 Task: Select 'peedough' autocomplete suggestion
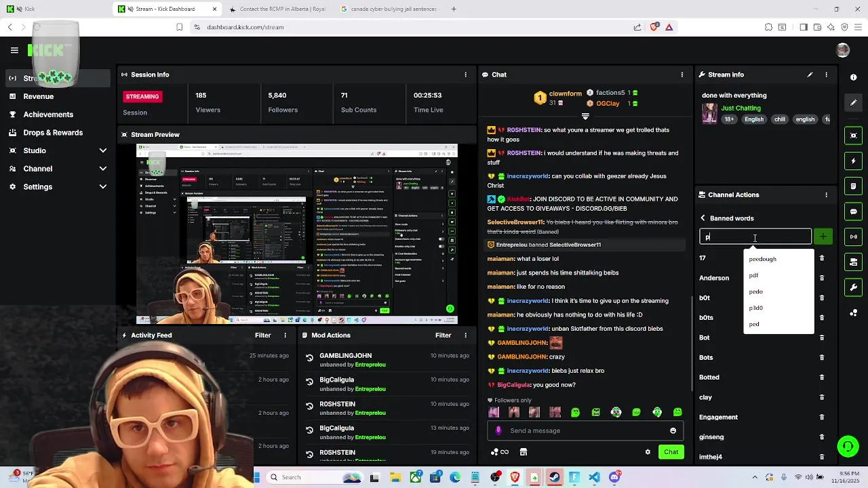point(778,259)
